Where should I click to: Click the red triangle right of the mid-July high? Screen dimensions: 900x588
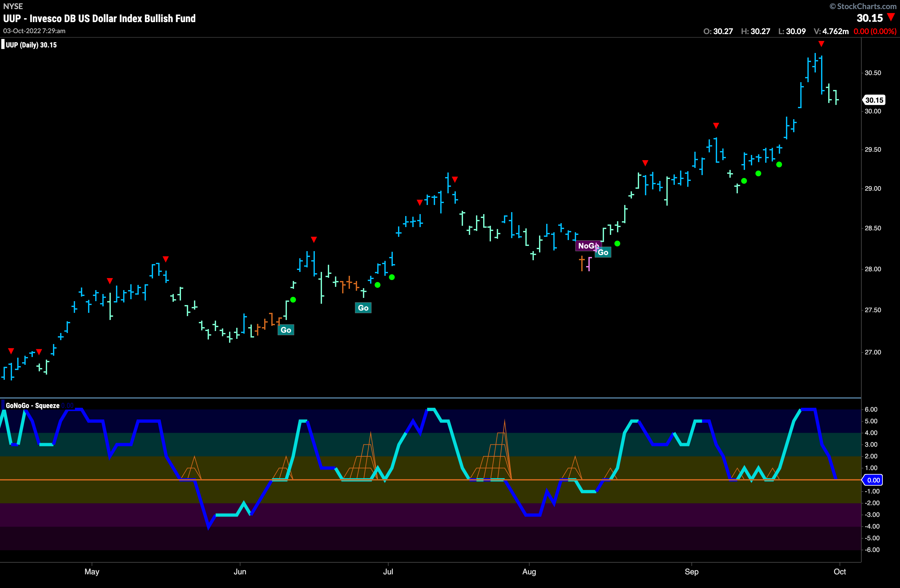[x=455, y=179]
